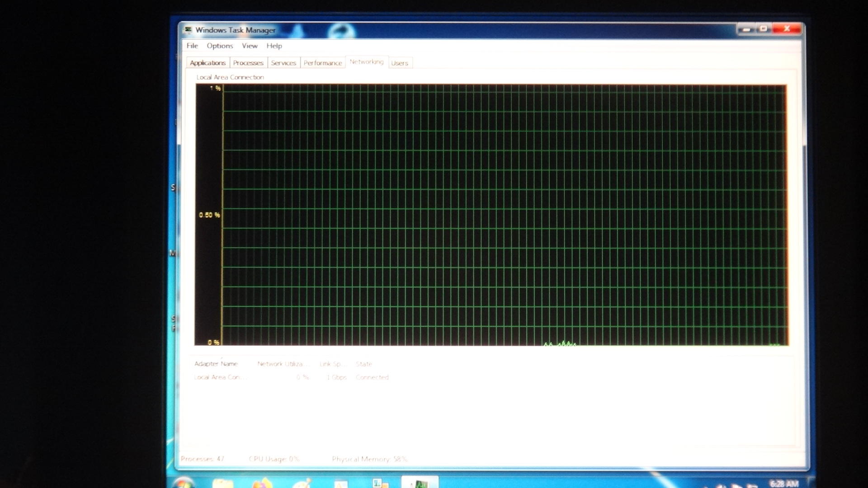
Task: Click Processes: 47 in status bar
Action: pos(203,459)
